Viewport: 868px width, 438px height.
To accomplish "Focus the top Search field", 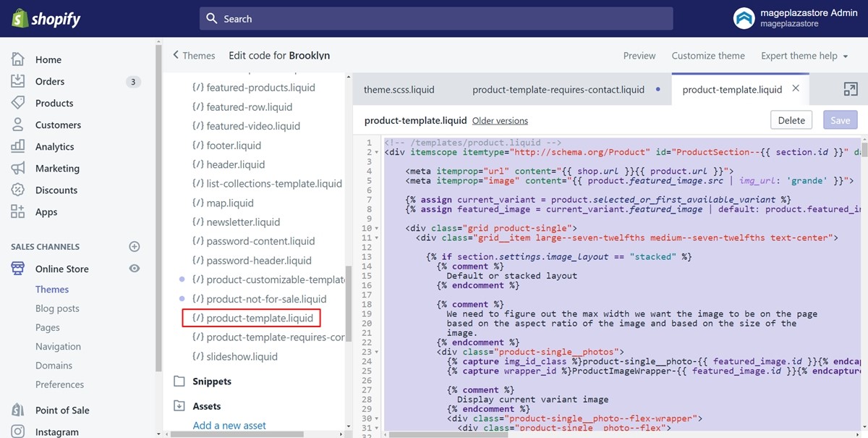I will 436,19.
